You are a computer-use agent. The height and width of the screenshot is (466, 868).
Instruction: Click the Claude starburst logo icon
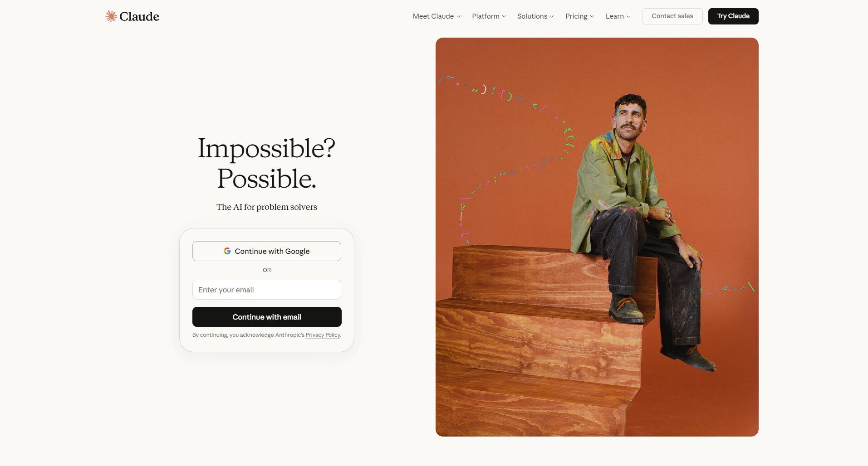tap(111, 16)
